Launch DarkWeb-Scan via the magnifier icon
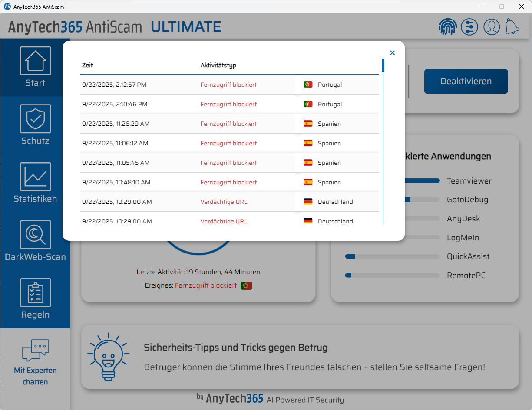 tap(35, 234)
